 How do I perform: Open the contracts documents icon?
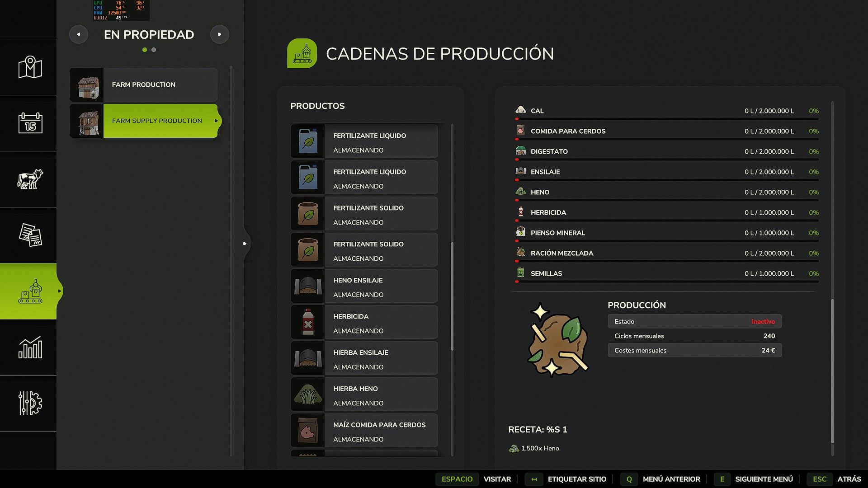(x=30, y=235)
